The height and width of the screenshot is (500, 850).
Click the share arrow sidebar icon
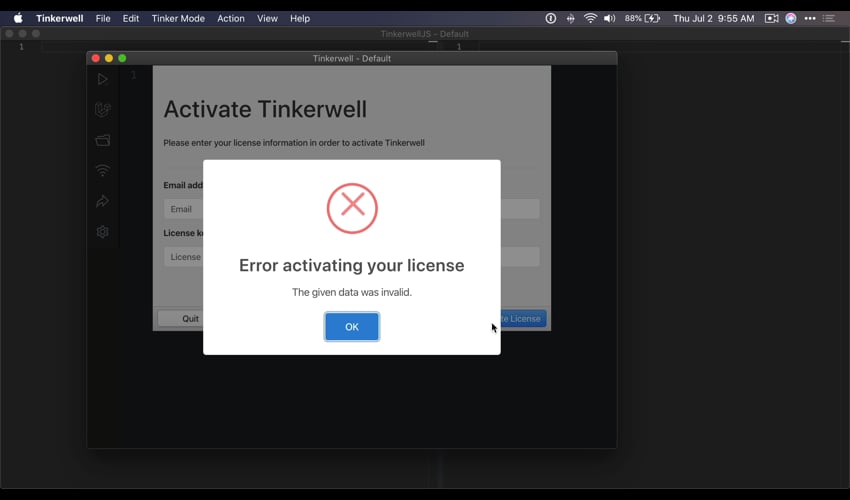tap(102, 201)
